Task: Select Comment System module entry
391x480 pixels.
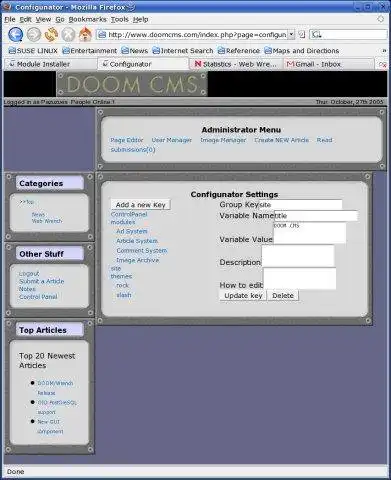Action: (x=142, y=250)
